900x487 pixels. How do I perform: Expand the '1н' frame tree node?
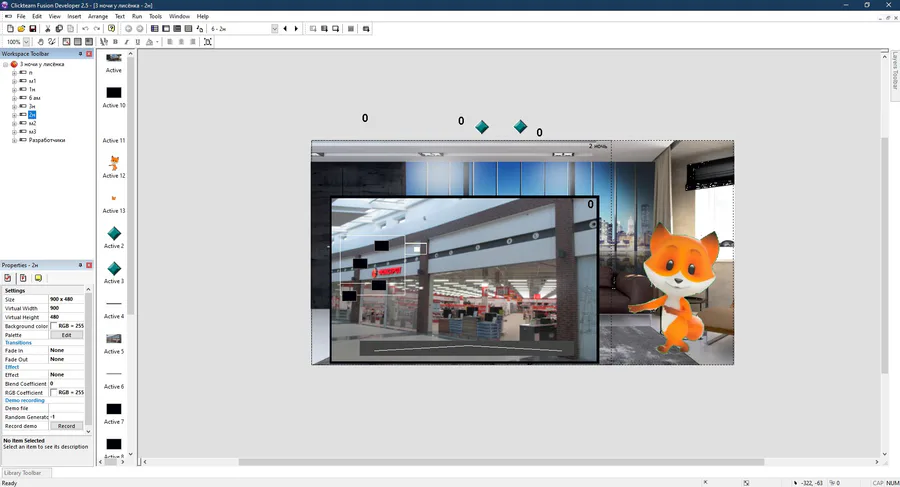(14, 90)
